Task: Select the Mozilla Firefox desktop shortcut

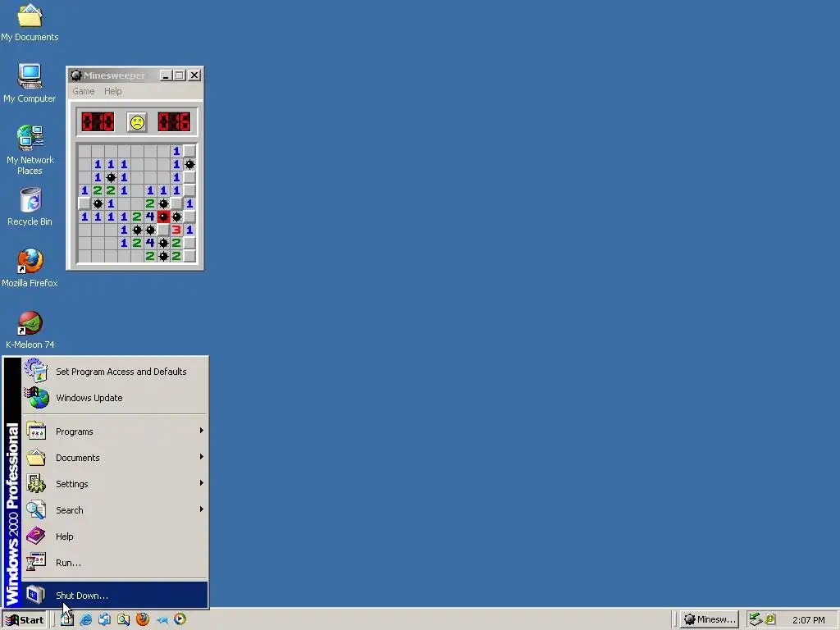Action: [x=30, y=268]
